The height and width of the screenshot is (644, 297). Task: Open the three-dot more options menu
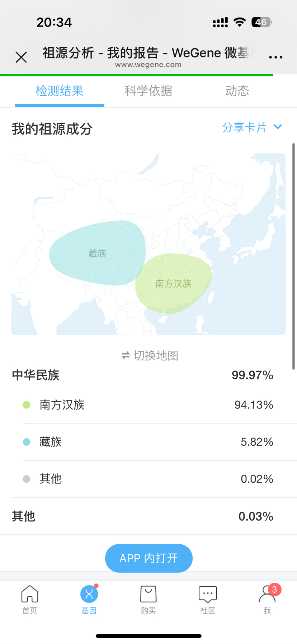click(x=275, y=57)
